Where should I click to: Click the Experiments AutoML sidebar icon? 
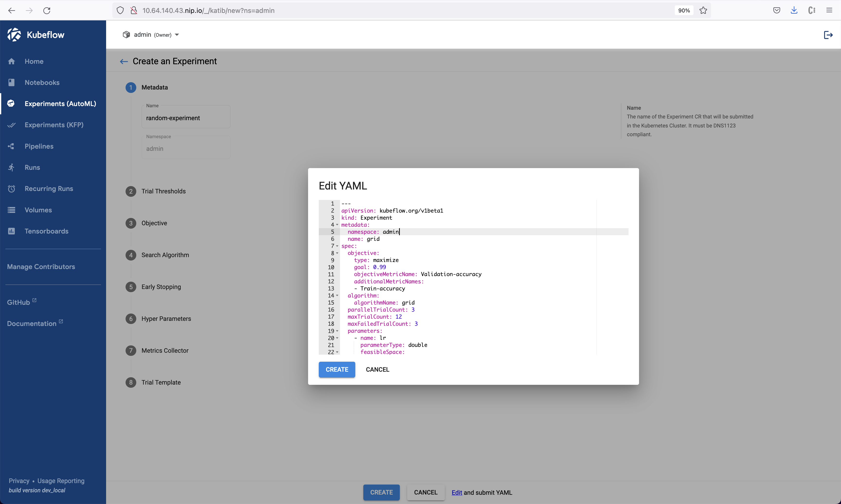point(11,103)
